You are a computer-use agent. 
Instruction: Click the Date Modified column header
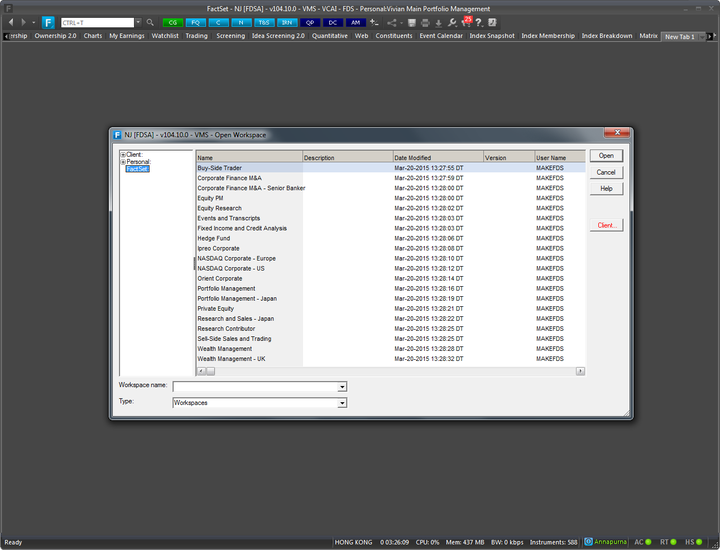(x=438, y=157)
